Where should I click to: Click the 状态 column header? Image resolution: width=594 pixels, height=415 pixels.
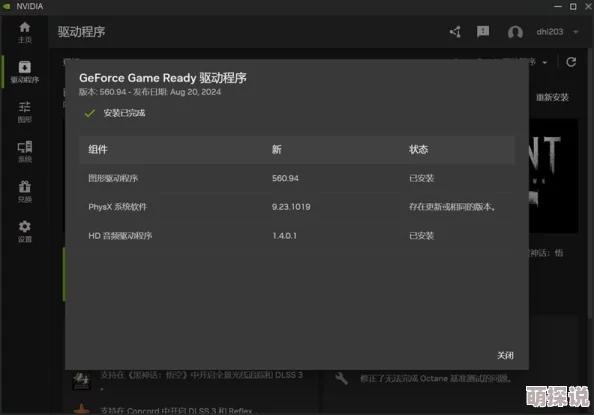(x=418, y=149)
